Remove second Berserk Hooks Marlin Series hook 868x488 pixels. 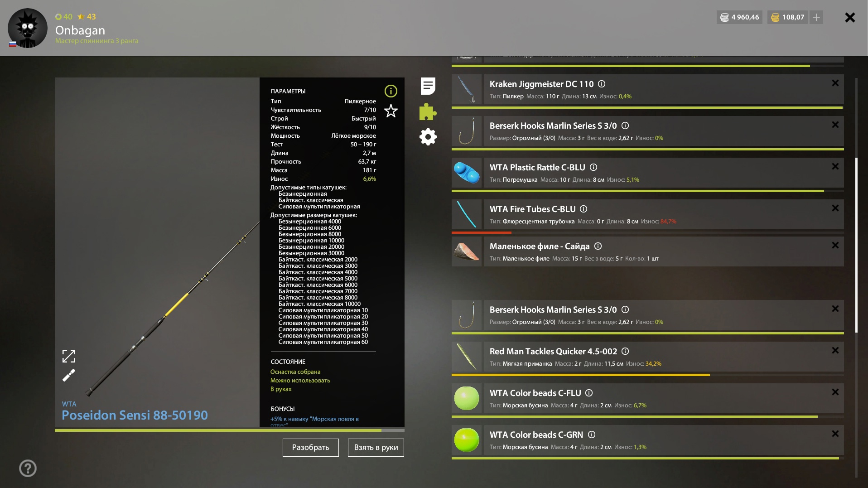tap(835, 309)
